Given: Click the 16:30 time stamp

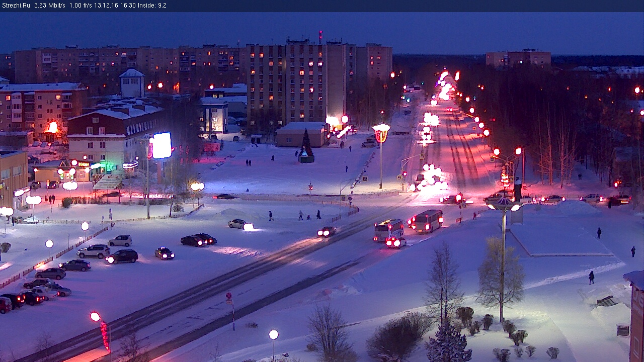Looking at the screenshot, I should 129,6.
